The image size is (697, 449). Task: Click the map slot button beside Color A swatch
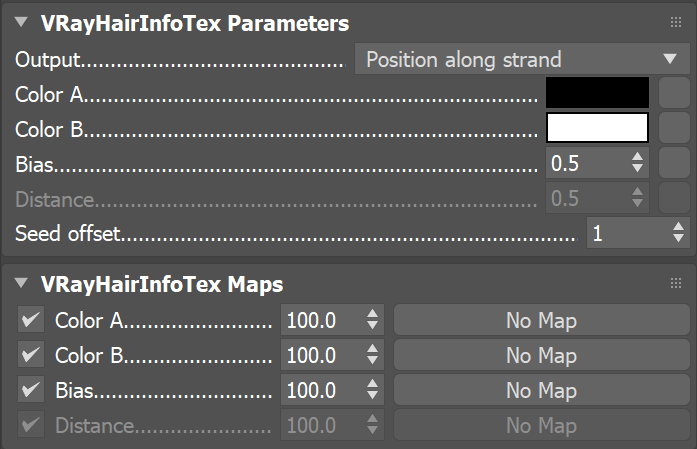click(674, 93)
